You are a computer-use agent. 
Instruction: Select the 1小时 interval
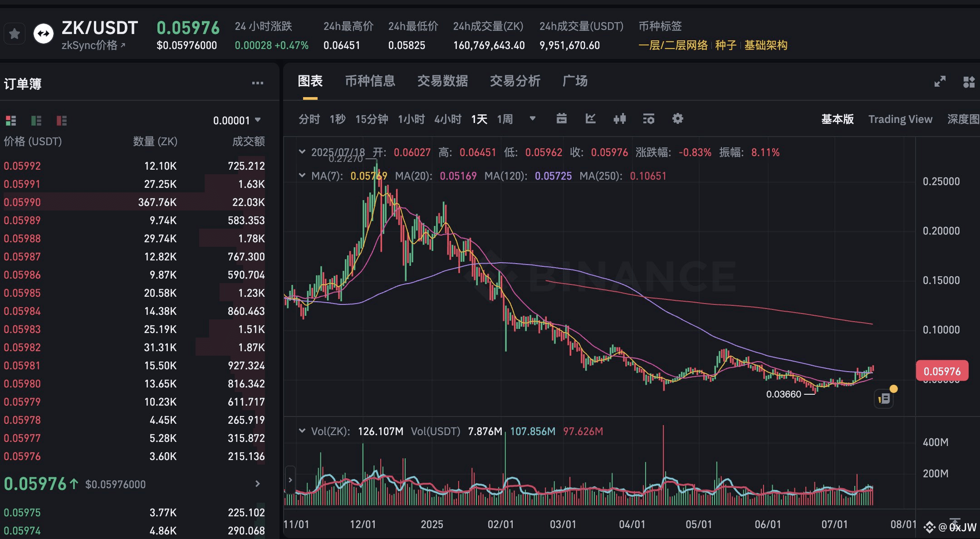[412, 119]
